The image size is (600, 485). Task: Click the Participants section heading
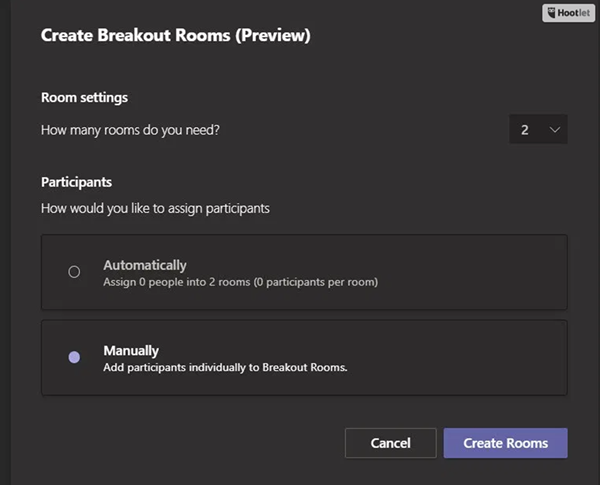point(76,183)
